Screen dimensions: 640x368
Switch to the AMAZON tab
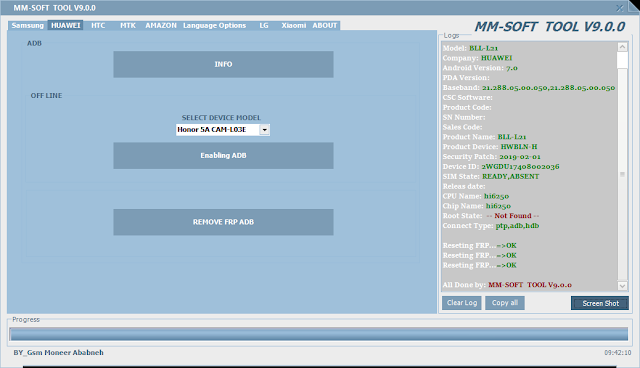coord(161,25)
